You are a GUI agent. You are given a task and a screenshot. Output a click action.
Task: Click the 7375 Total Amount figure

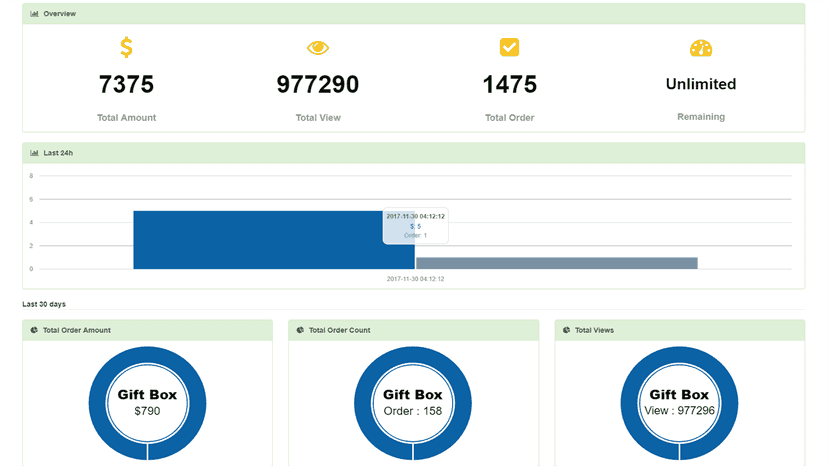(126, 85)
